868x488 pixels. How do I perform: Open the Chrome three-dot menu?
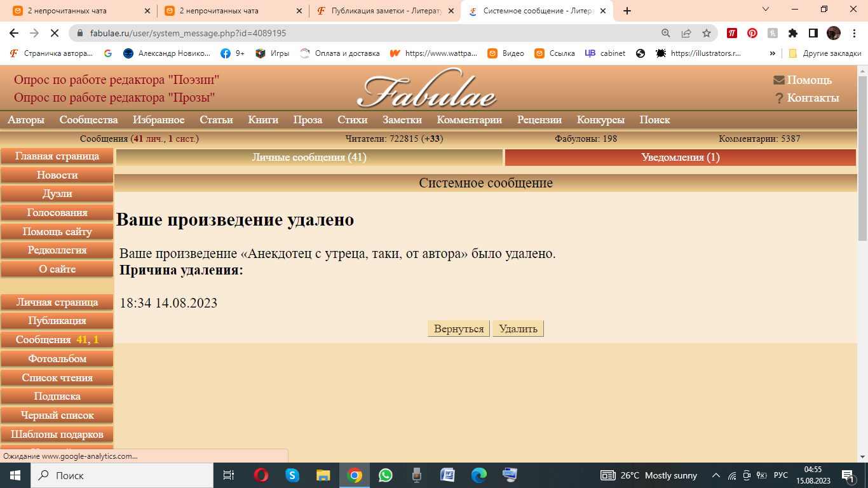pos(853,33)
